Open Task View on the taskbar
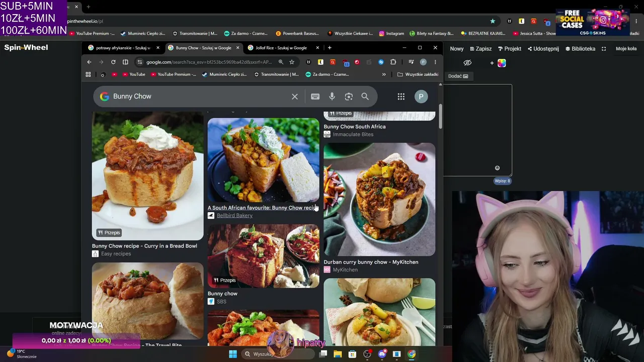This screenshot has height=362, width=644. 323,354
